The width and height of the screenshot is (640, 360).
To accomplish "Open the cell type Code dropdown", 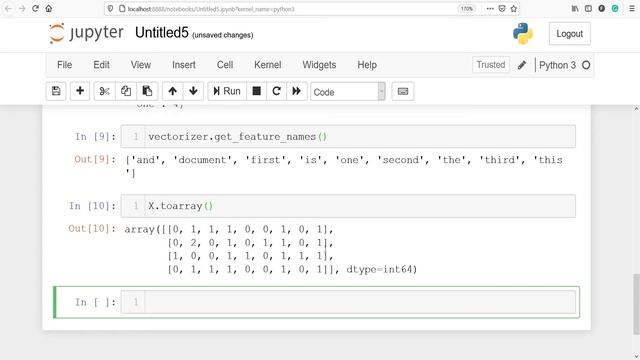I will pyautogui.click(x=348, y=92).
